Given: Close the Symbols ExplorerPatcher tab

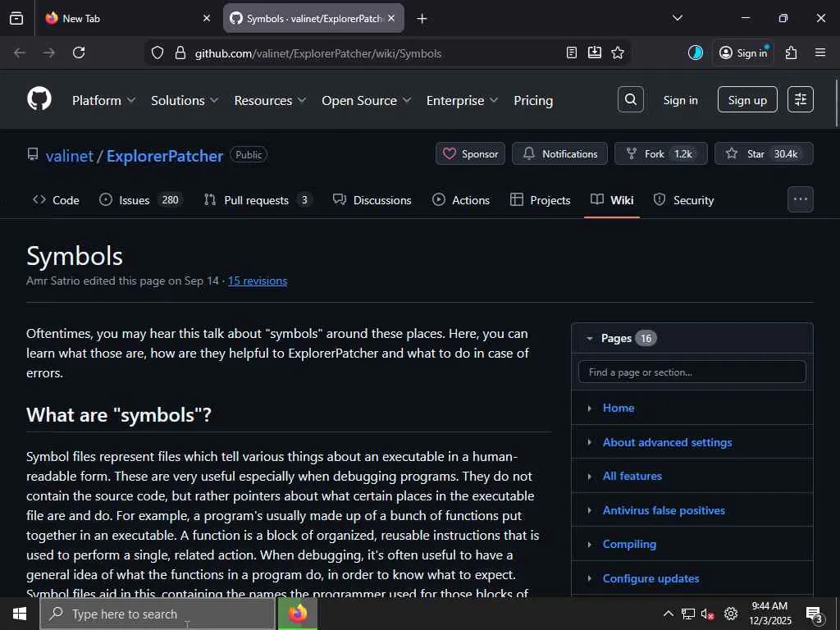Looking at the screenshot, I should pos(391,18).
